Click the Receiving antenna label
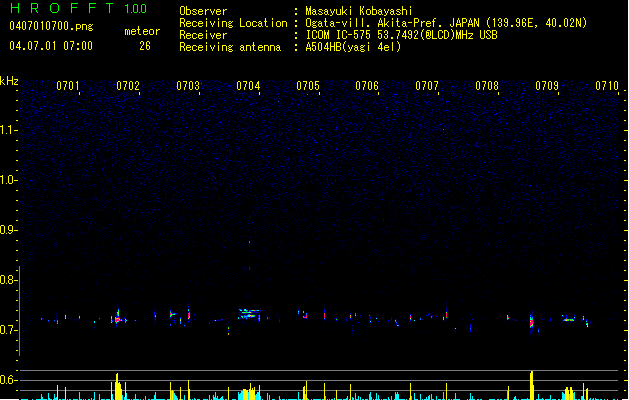 pyautogui.click(x=230, y=47)
